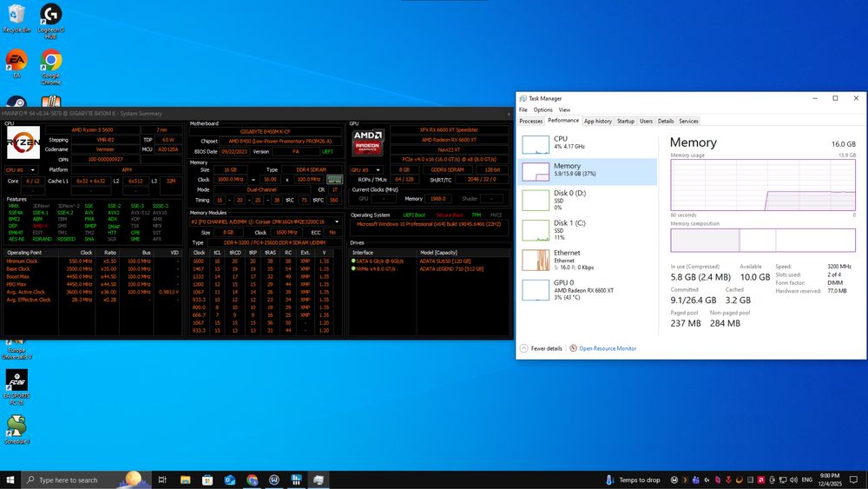868x489 pixels.
Task: Switch to the Startup tab
Action: pos(626,122)
